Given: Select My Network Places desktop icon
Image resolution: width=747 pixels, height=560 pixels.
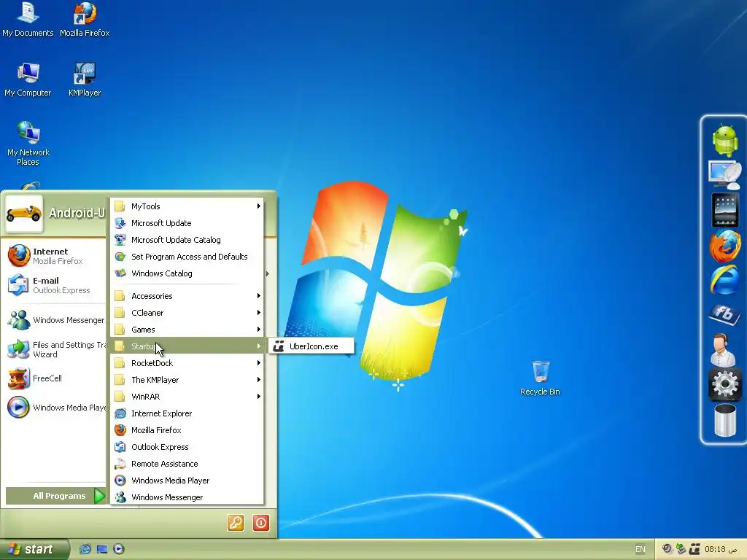Looking at the screenshot, I should (28, 143).
